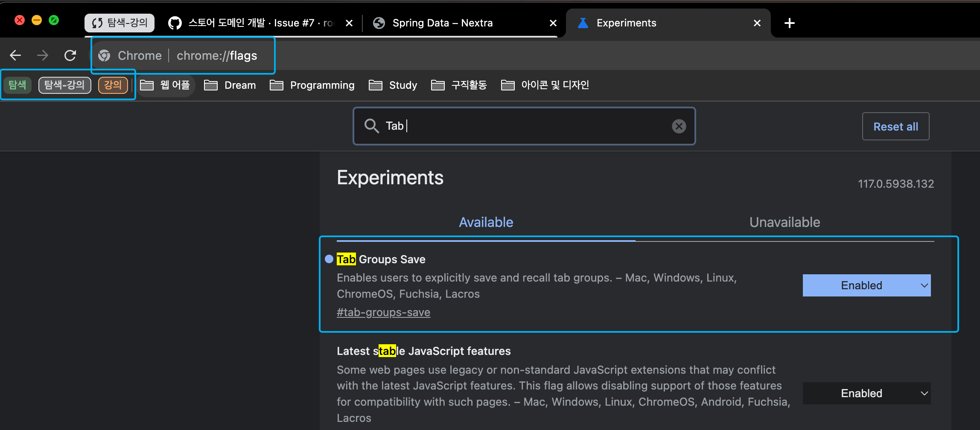Click the search magnifier icon

(x=371, y=126)
